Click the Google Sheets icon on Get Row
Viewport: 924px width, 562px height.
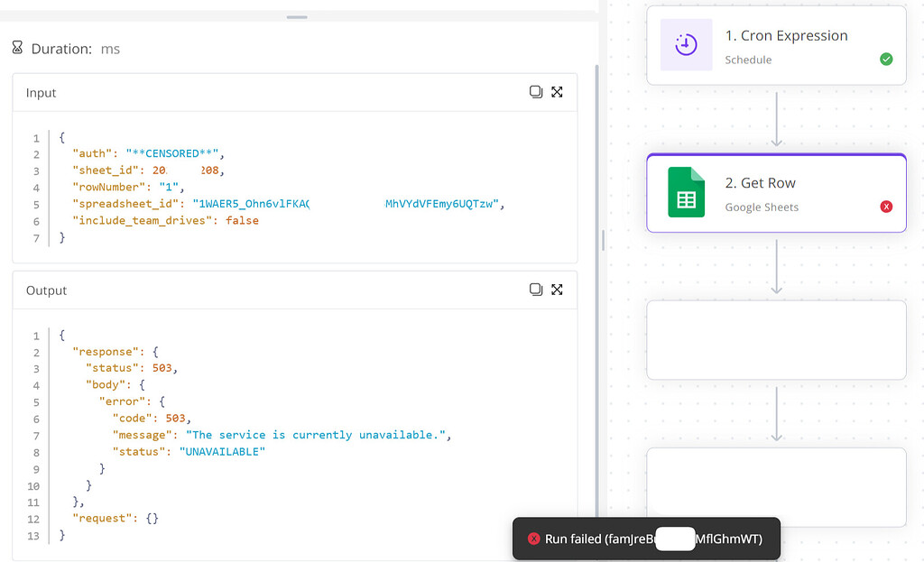tap(686, 192)
